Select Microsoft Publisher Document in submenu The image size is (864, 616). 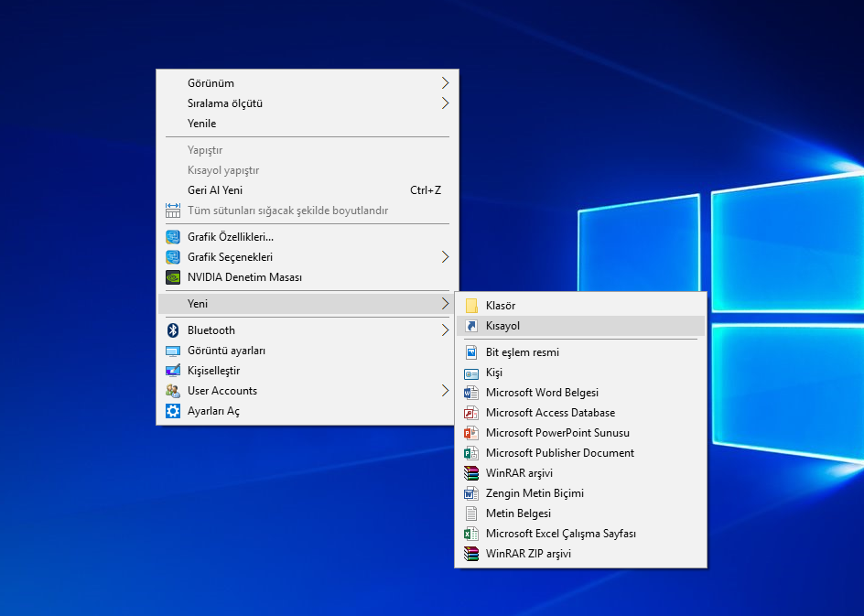point(581,453)
